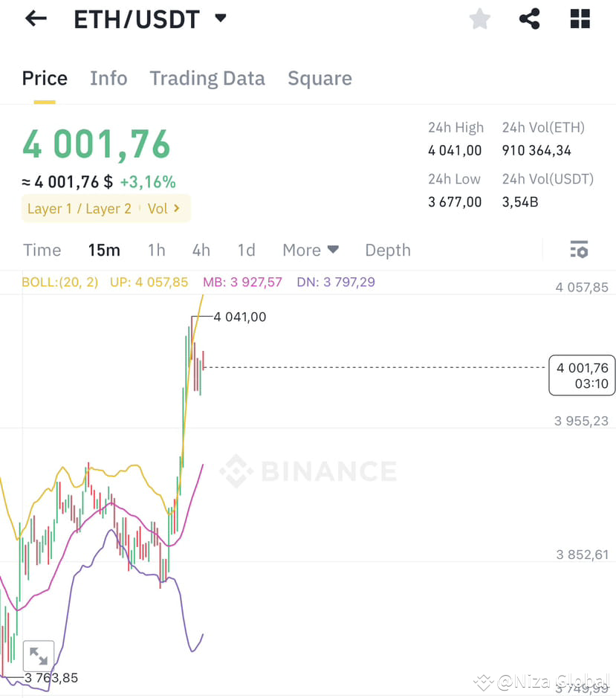Open the trading pair selector dropdown
This screenshot has width=616, height=698.
[220, 19]
